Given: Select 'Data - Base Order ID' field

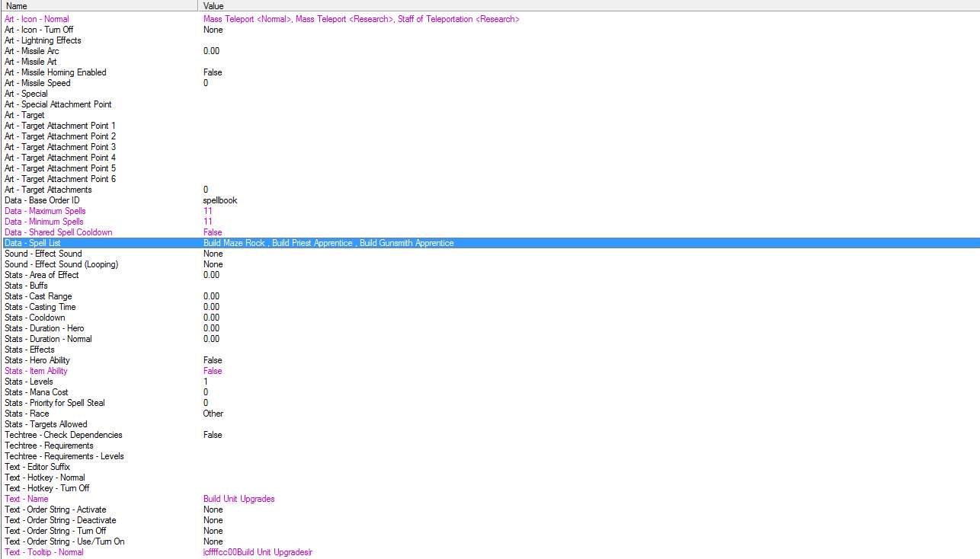Looking at the screenshot, I should [x=490, y=200].
